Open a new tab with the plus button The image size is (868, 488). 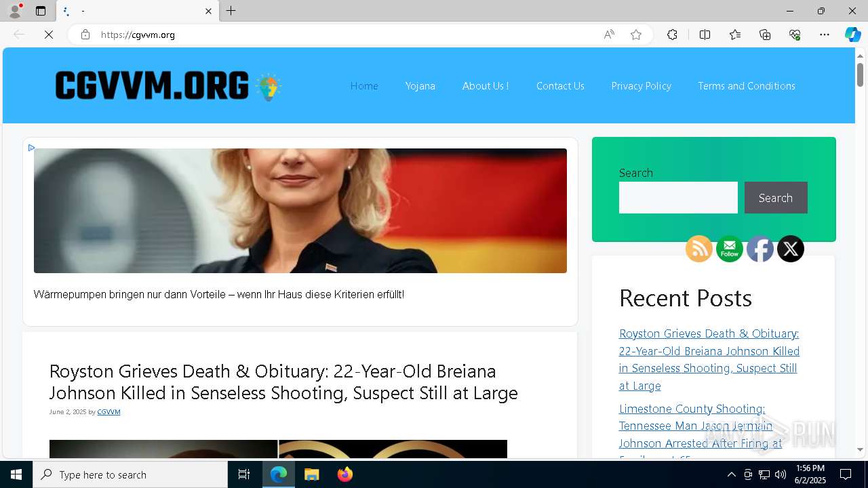231,11
